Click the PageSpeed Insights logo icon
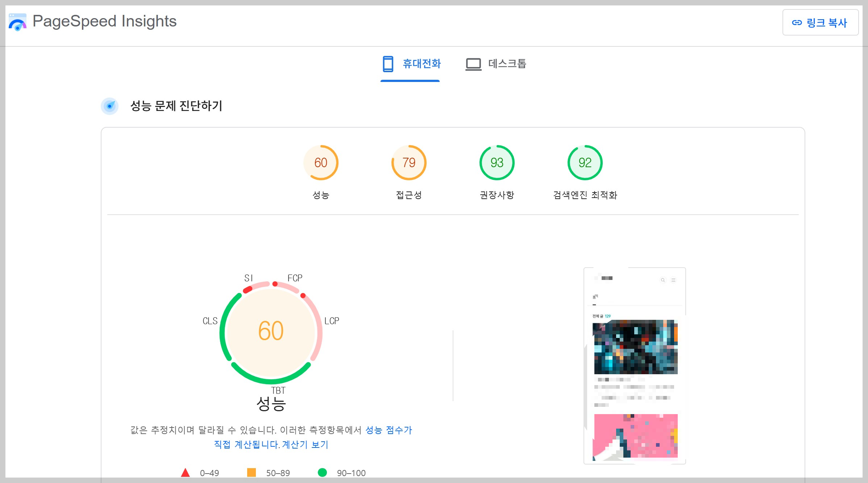 pyautogui.click(x=17, y=22)
